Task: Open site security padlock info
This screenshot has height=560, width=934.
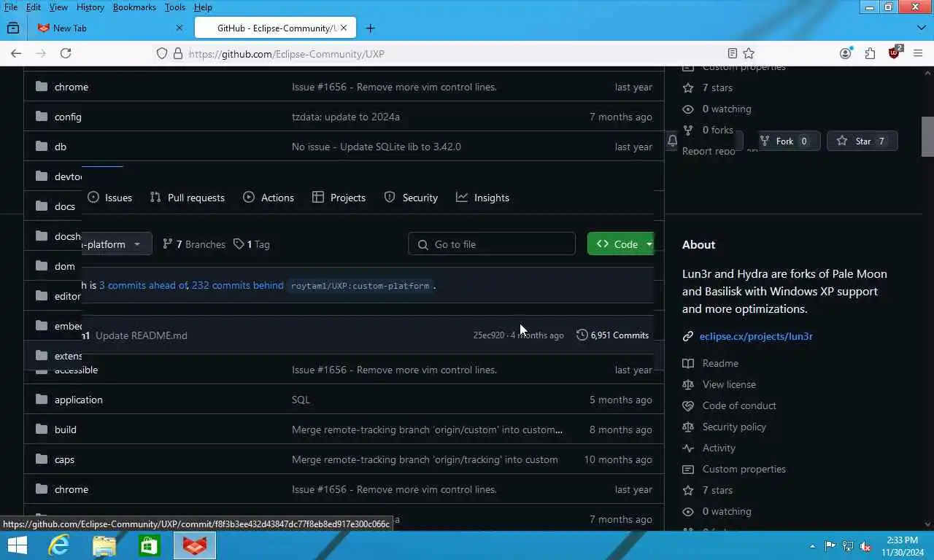Action: click(x=177, y=53)
